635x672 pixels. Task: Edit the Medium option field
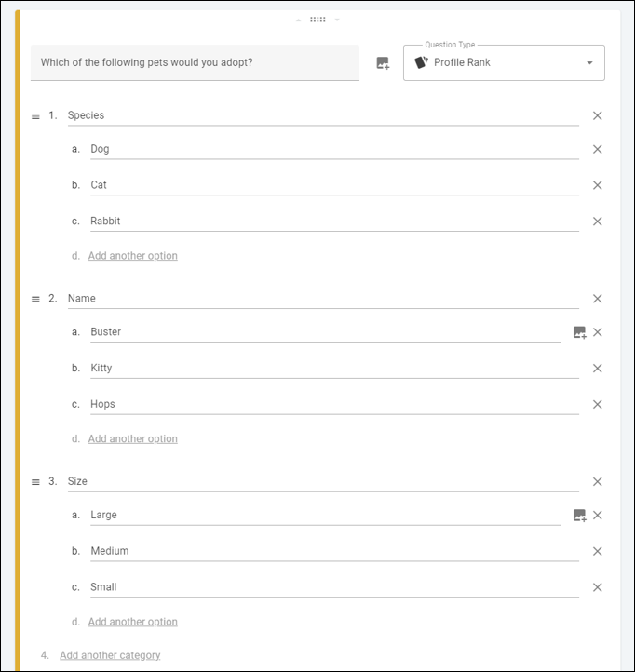click(x=334, y=551)
